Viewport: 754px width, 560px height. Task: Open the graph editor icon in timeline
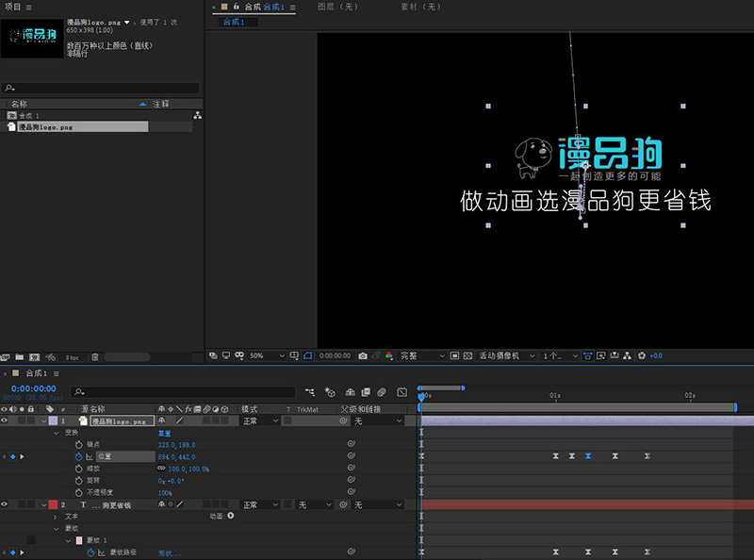(402, 392)
